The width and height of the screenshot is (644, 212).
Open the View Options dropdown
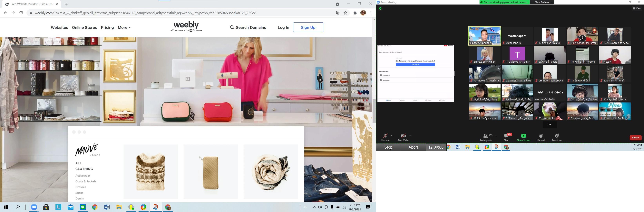[543, 2]
